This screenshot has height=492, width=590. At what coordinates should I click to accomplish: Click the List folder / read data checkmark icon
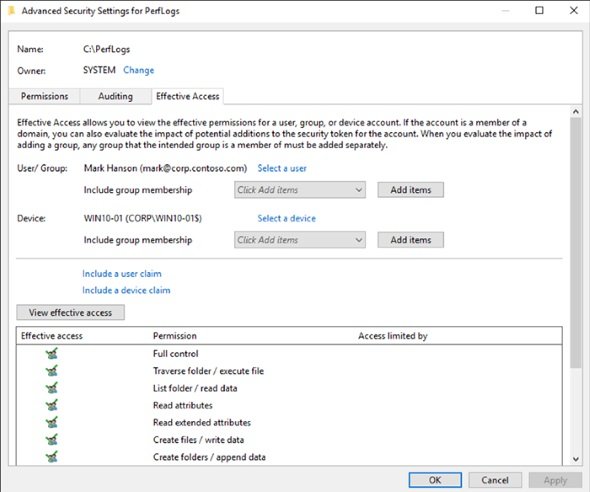click(52, 388)
